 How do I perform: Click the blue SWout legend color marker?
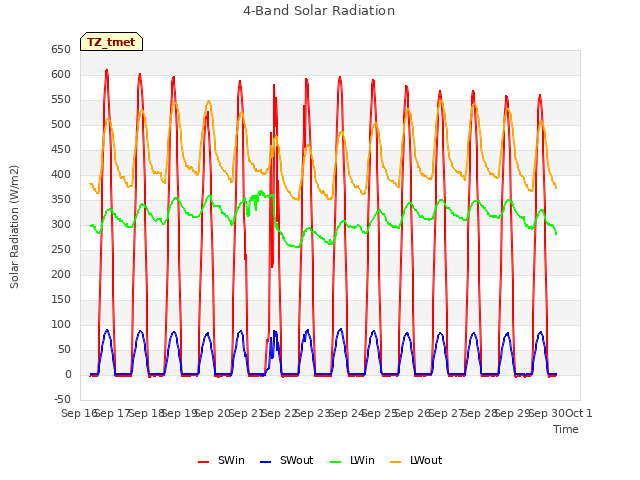265,462
